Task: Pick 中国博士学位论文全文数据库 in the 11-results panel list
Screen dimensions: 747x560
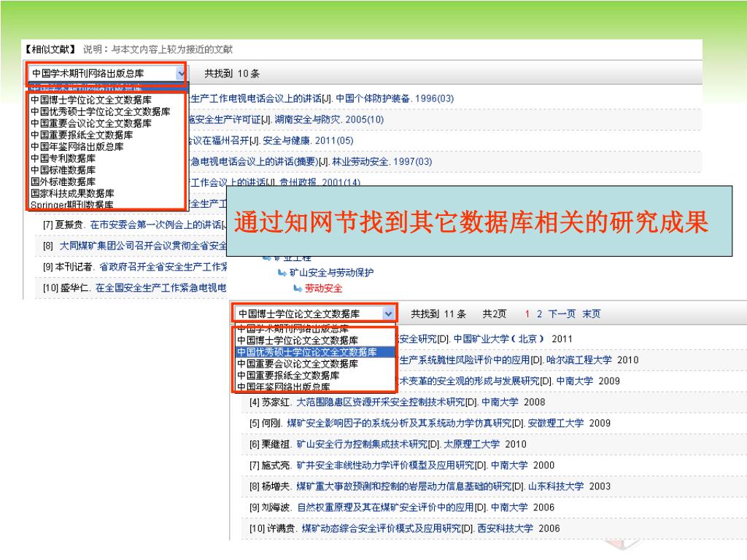Action: [x=298, y=341]
